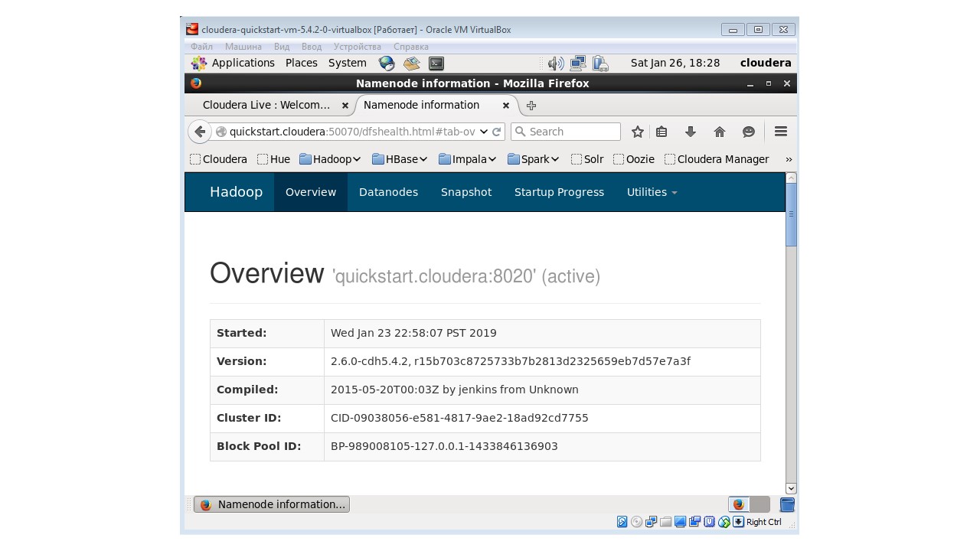Open the Datanodes tab
980x551 pixels.
pyautogui.click(x=388, y=192)
